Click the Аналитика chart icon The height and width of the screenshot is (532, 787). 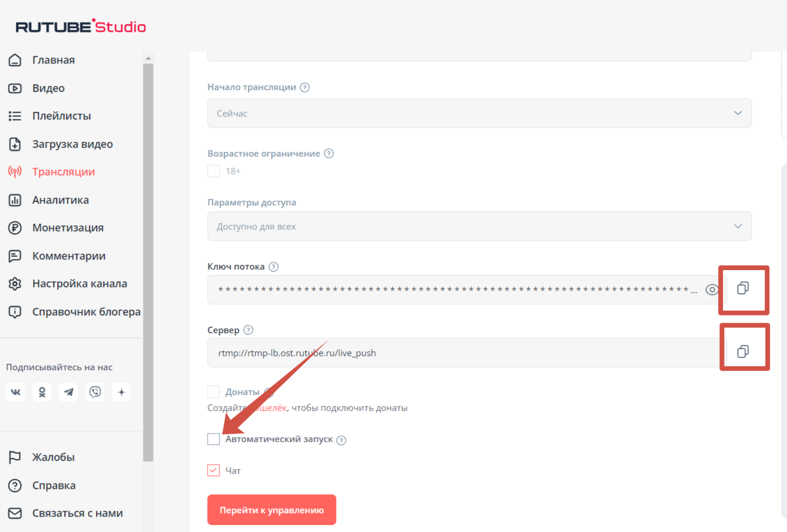[15, 200]
